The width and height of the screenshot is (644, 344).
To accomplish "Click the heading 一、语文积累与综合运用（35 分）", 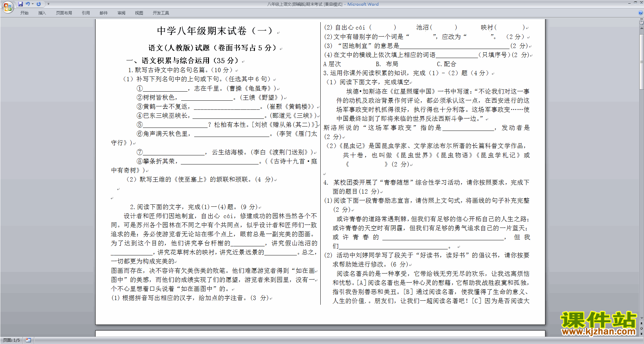I will pyautogui.click(x=183, y=61).
